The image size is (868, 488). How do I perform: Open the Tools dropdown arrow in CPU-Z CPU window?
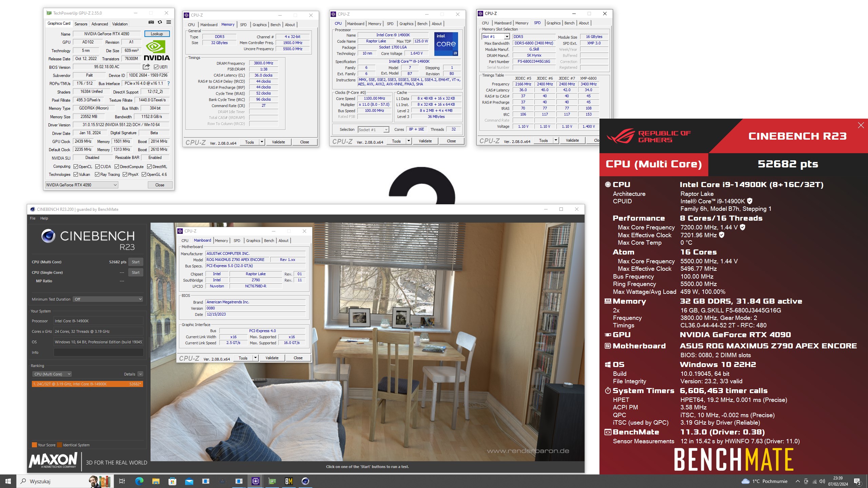(x=409, y=141)
